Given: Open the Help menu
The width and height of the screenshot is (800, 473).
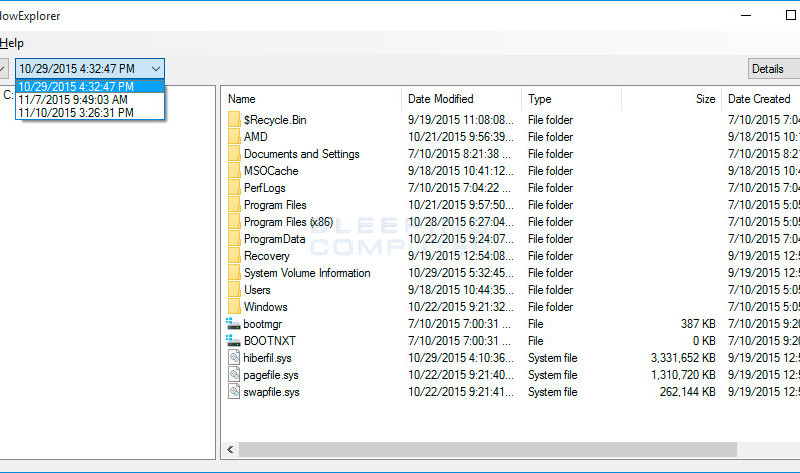Looking at the screenshot, I should tap(12, 43).
